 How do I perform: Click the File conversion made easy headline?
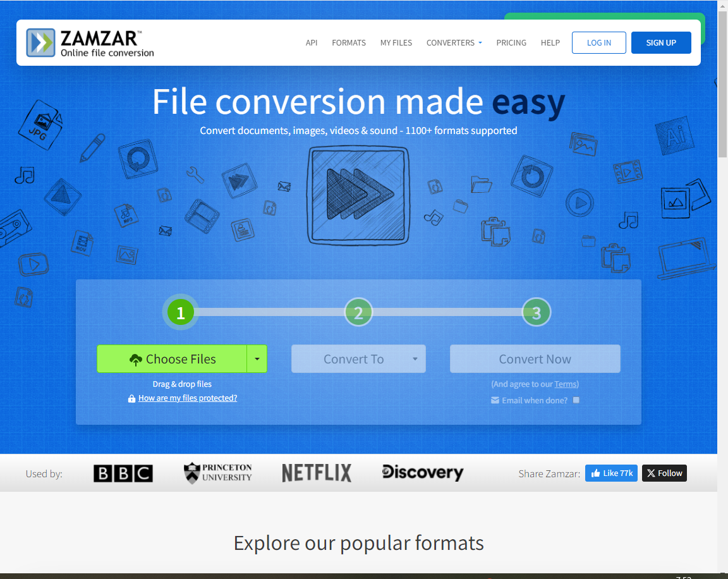pos(358,102)
